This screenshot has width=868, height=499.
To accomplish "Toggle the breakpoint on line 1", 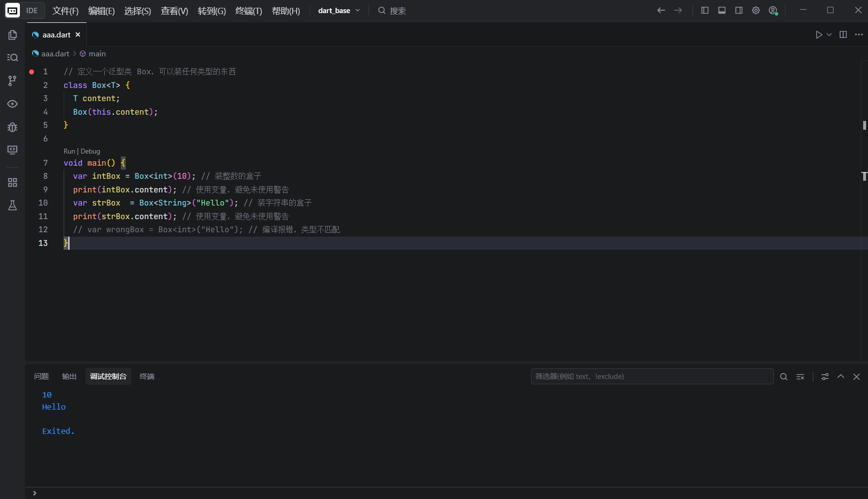I will 32,72.
